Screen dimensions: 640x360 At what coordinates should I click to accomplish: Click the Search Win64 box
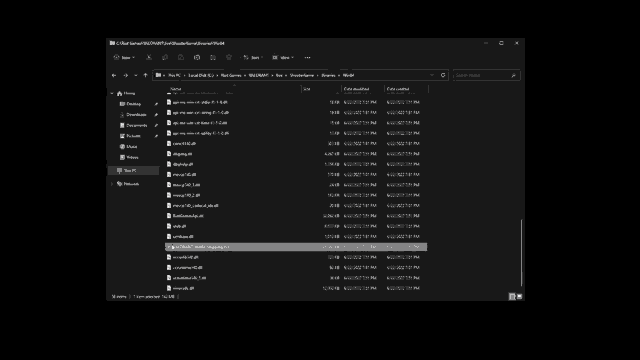(x=487, y=76)
